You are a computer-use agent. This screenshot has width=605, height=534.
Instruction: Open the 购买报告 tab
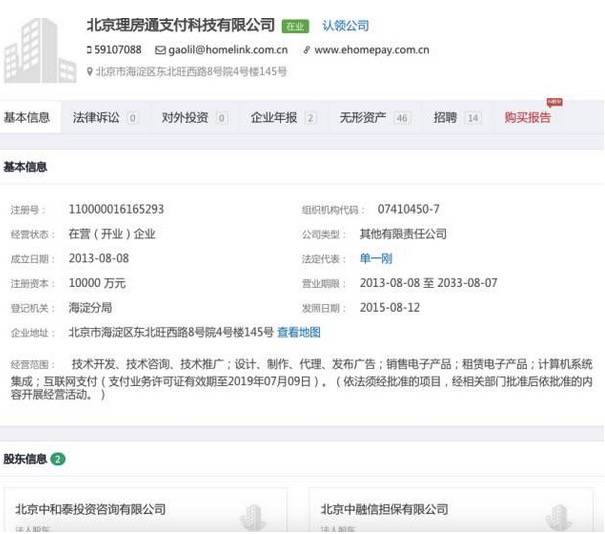pyautogui.click(x=527, y=118)
